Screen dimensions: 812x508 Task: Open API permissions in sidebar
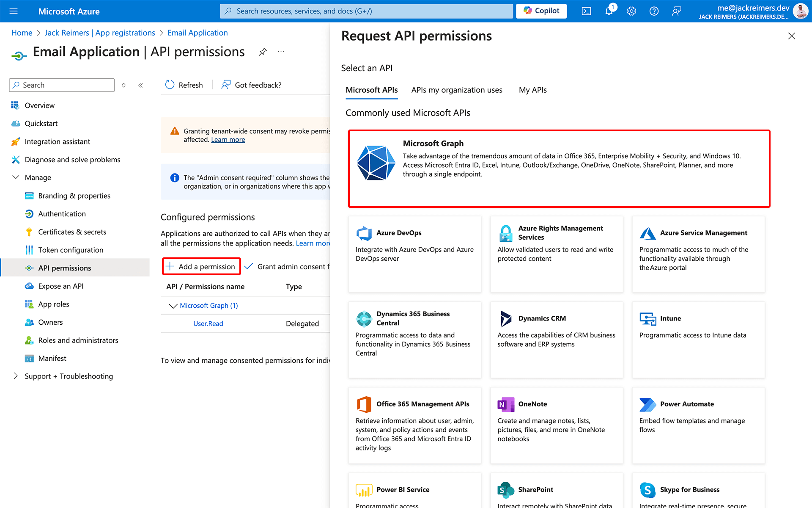75,268
